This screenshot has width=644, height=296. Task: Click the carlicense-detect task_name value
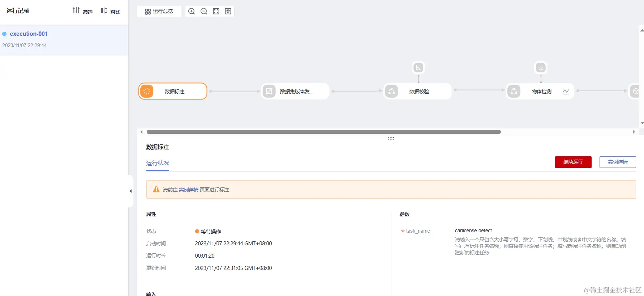pyautogui.click(x=473, y=231)
